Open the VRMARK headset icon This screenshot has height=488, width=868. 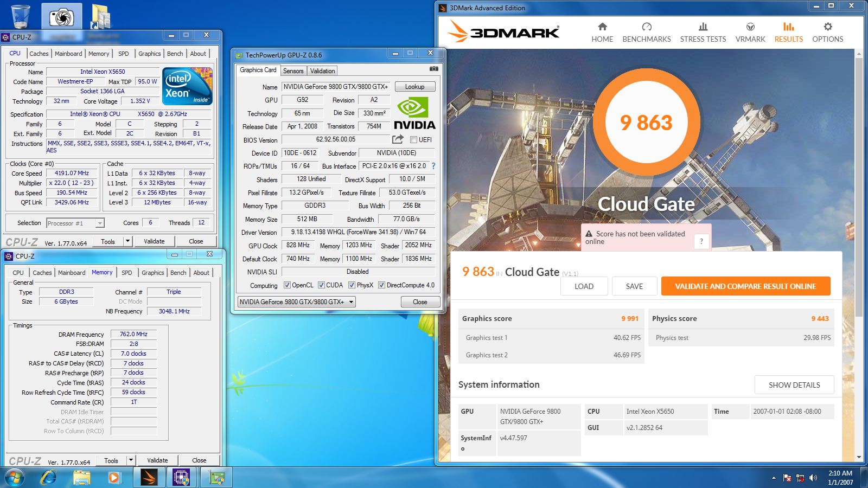[750, 27]
